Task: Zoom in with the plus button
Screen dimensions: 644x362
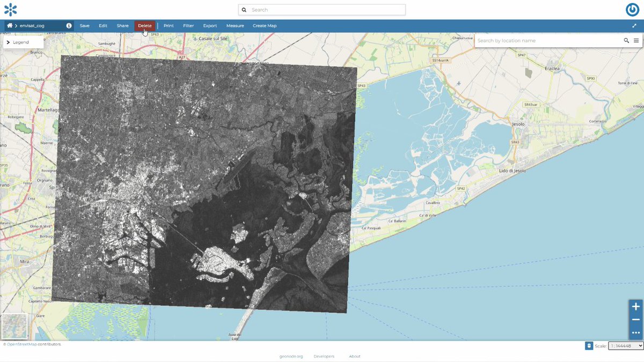Action: [x=636, y=307]
